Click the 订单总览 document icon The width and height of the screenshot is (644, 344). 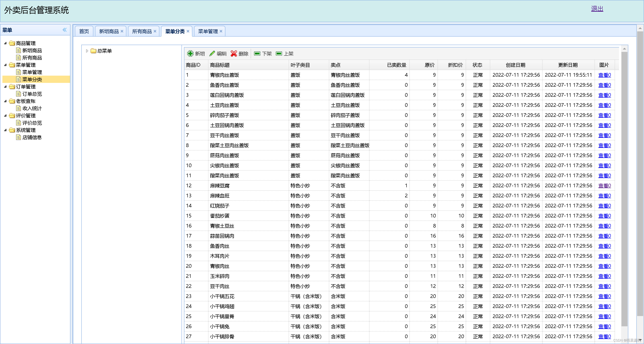pyautogui.click(x=18, y=94)
